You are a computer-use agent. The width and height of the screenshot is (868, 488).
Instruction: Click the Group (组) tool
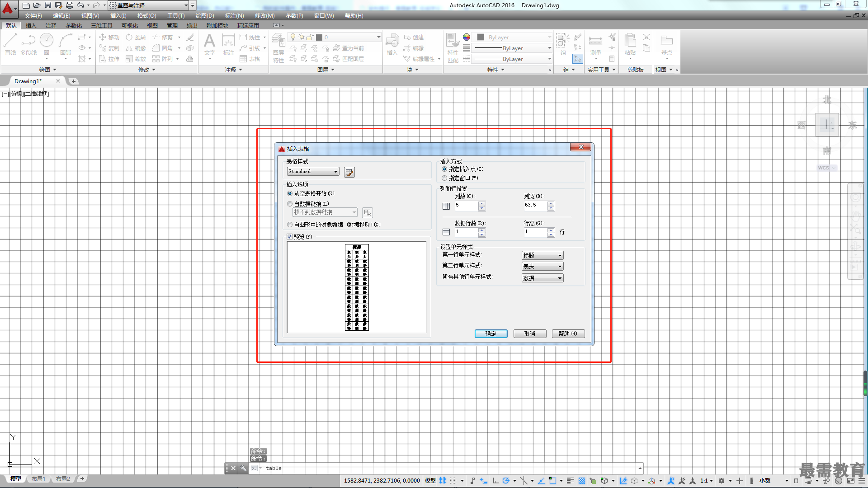(563, 44)
